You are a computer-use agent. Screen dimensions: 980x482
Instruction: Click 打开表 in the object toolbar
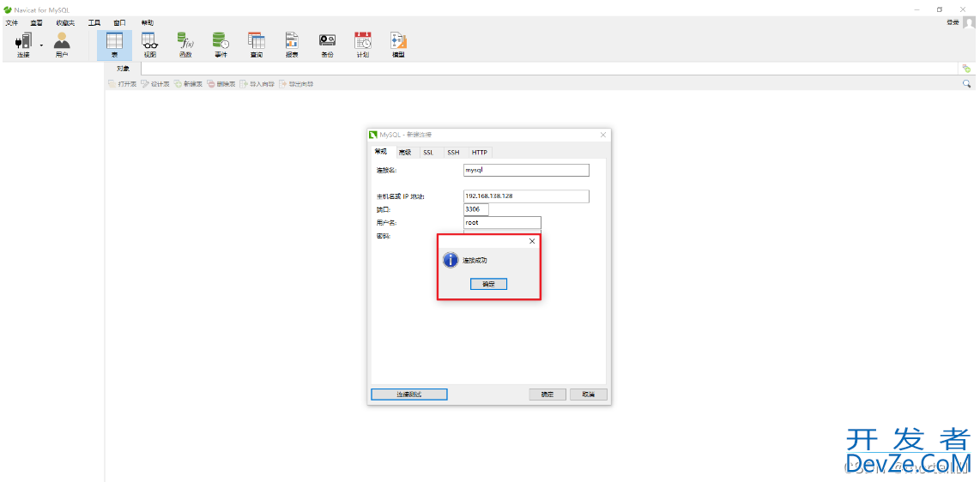point(122,84)
